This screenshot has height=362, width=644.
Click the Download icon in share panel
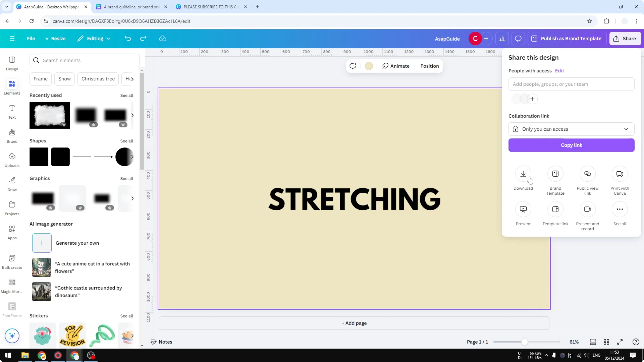(x=523, y=174)
